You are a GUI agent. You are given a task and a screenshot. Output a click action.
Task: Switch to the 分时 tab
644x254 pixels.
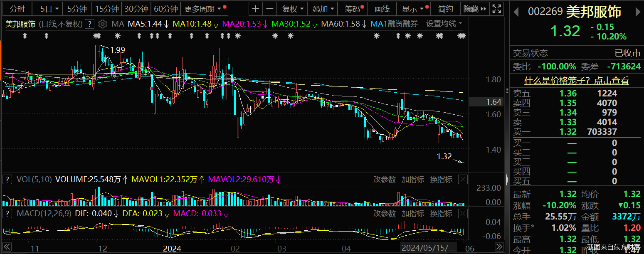coord(17,9)
